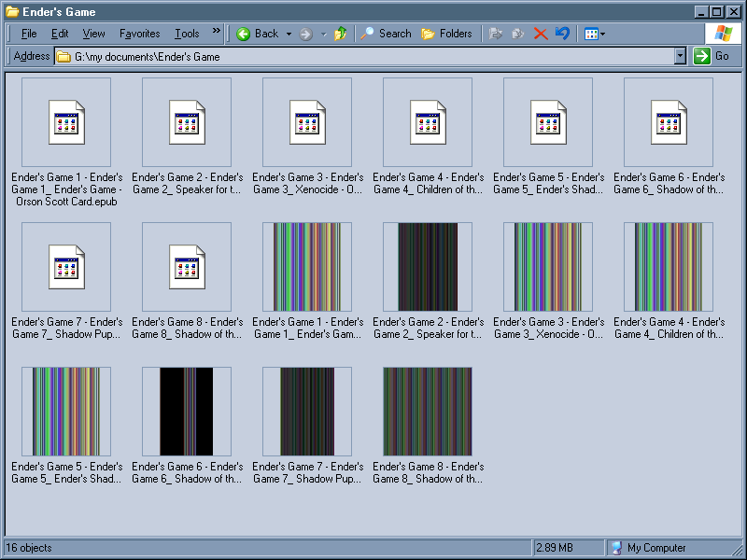Go up one folder level icon
Viewport: 747px width, 560px height.
pos(340,34)
